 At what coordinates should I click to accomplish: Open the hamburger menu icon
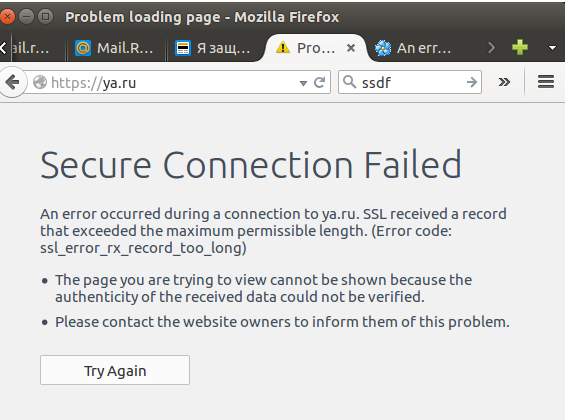(546, 82)
